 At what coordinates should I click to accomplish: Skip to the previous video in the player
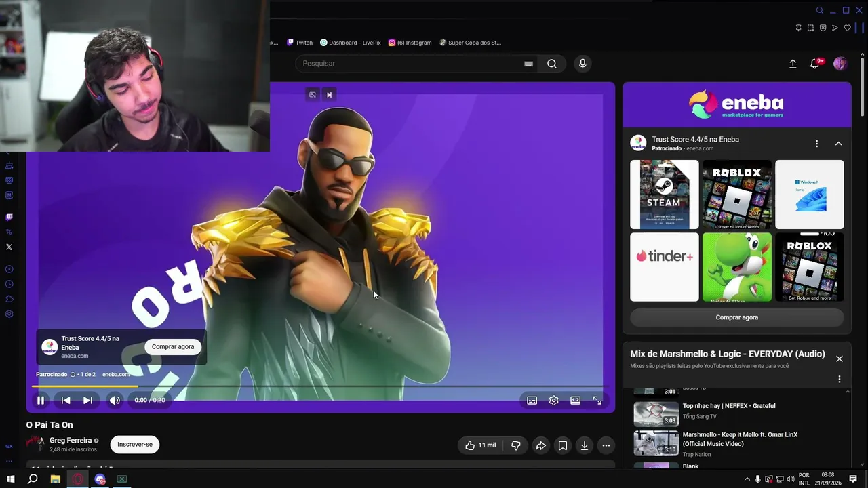tap(66, 401)
